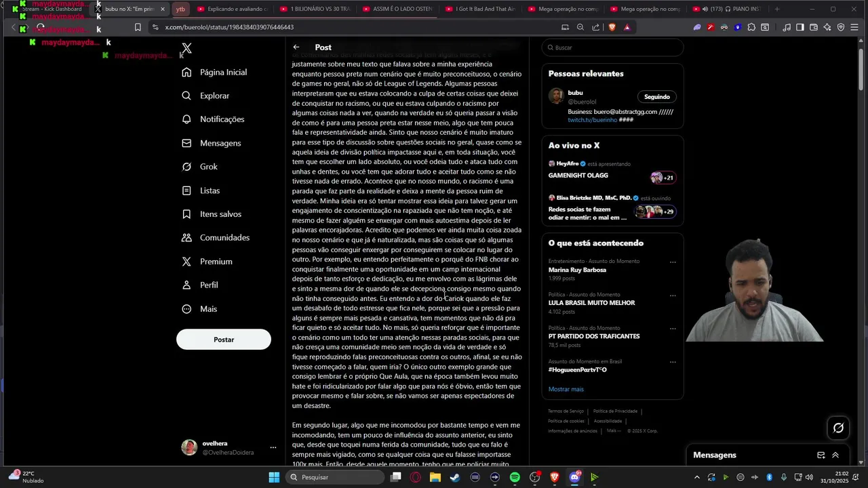Screen dimensions: 868x488
Task: Open Política de cookies footer link
Action: pyautogui.click(x=566, y=421)
